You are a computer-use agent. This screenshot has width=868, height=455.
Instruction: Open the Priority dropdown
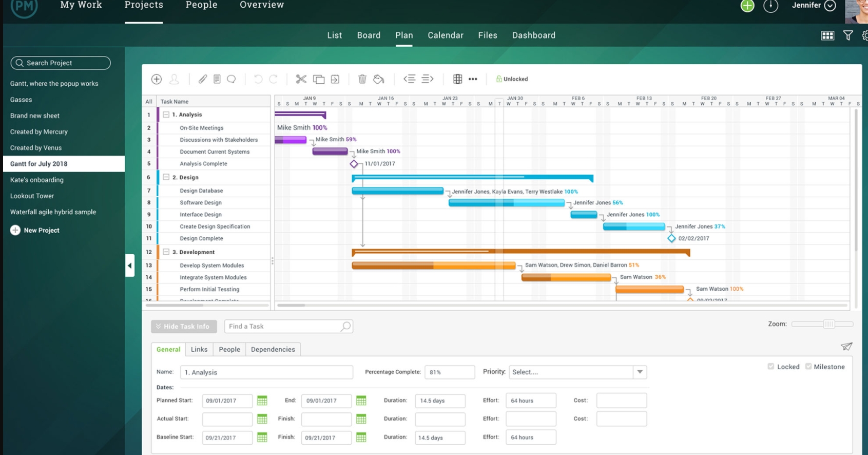point(577,372)
